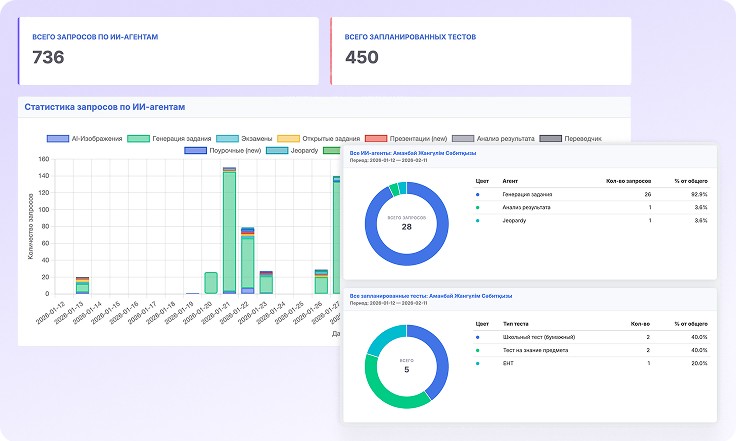Screen dimensions: 738x441
Task: Select the 'Школьный тест' row in tests table
Action: click(592, 337)
